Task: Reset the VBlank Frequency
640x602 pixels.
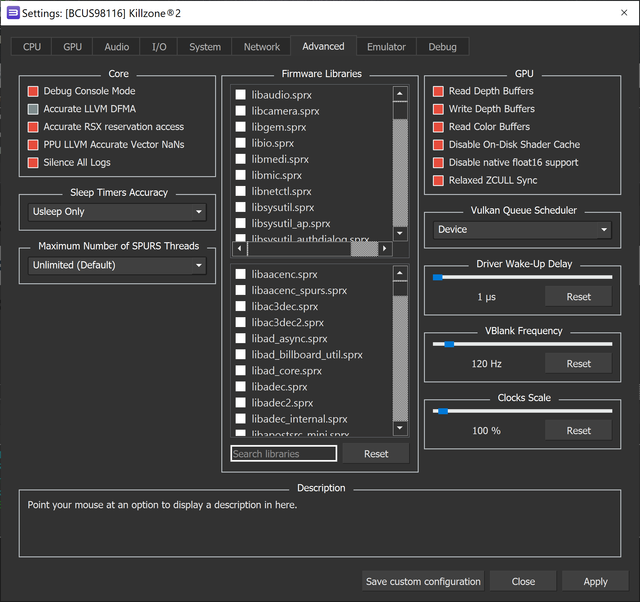Action: [x=578, y=364]
